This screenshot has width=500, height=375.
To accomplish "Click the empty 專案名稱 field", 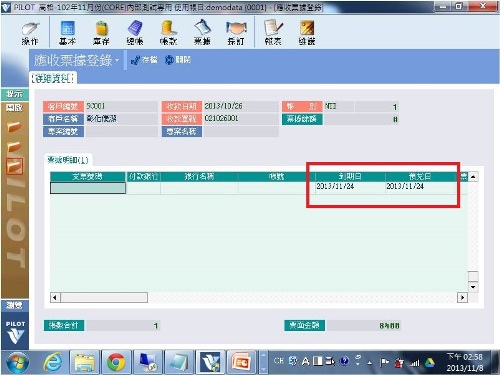I will (x=241, y=132).
